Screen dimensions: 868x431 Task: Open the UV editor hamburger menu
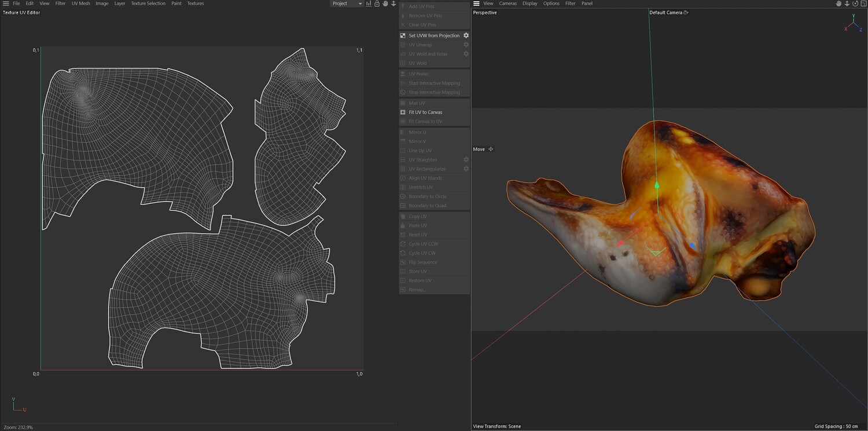pyautogui.click(x=6, y=3)
